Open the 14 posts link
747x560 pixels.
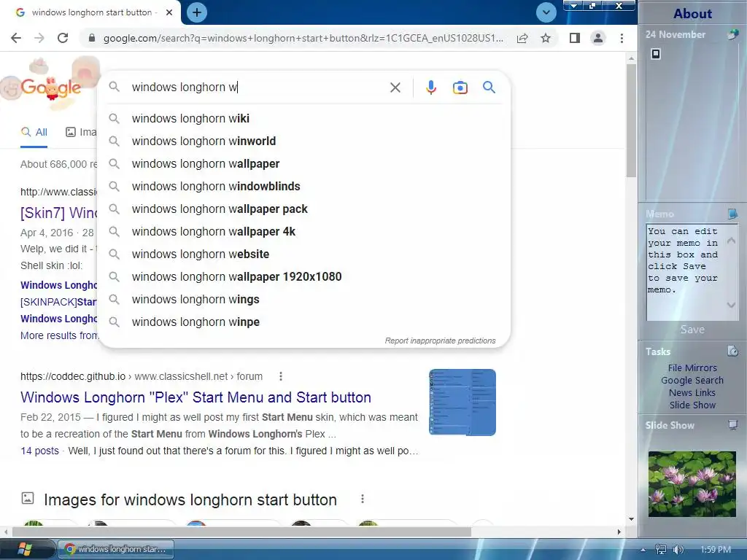[x=39, y=451]
